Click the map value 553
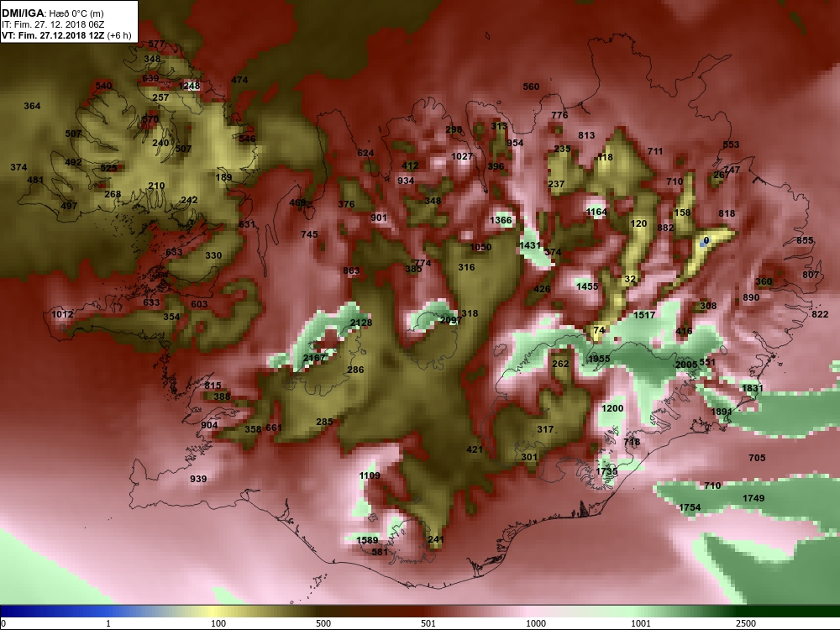This screenshot has width=840, height=630. click(731, 144)
